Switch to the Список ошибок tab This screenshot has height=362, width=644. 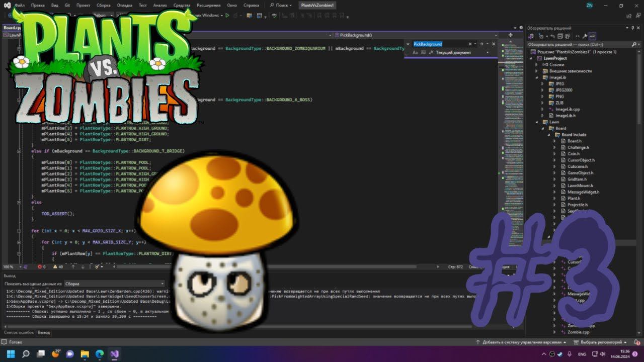[19, 332]
